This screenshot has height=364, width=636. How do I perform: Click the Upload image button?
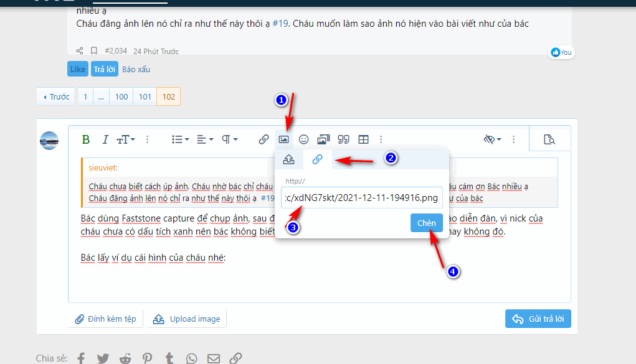pos(187,319)
